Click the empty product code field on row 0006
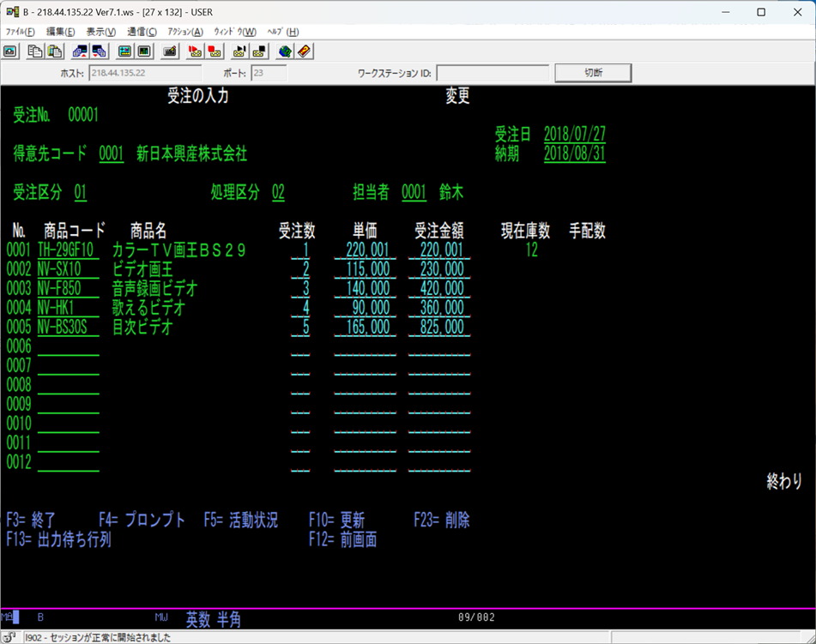816x644 pixels. 68,347
